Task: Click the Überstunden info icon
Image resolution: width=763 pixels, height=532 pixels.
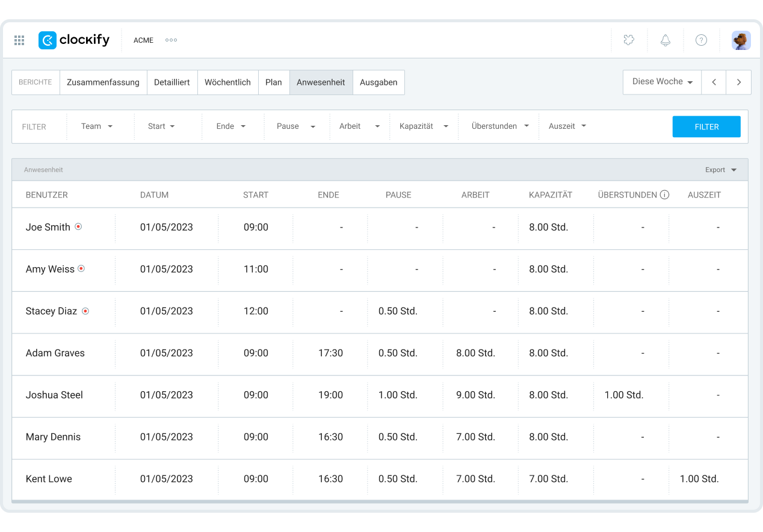Action: [664, 195]
